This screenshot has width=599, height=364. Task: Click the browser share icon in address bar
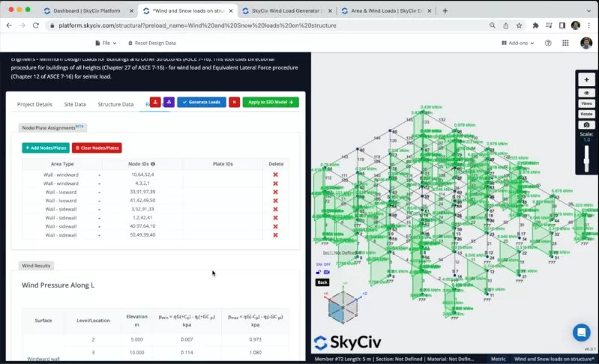pos(505,25)
